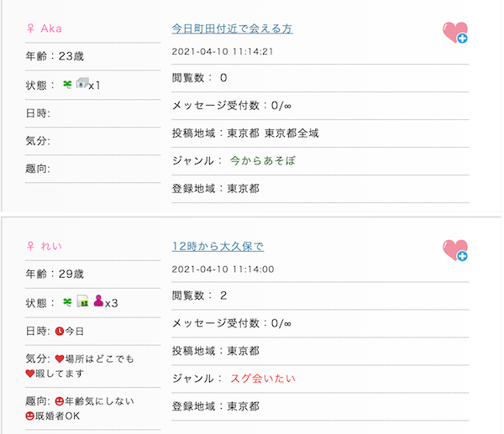The image size is (504, 434).
Task: Click the profile card icon in れい's status
Action: point(82,301)
